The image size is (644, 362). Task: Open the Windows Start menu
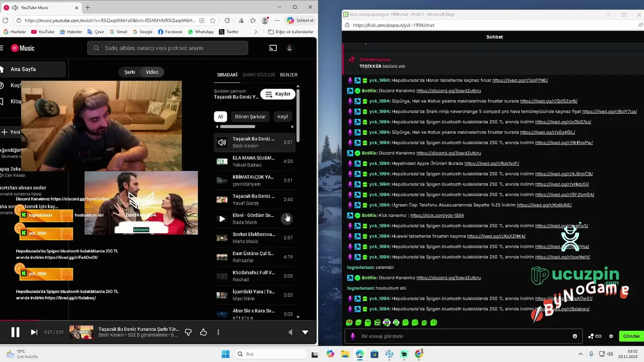[225, 354]
